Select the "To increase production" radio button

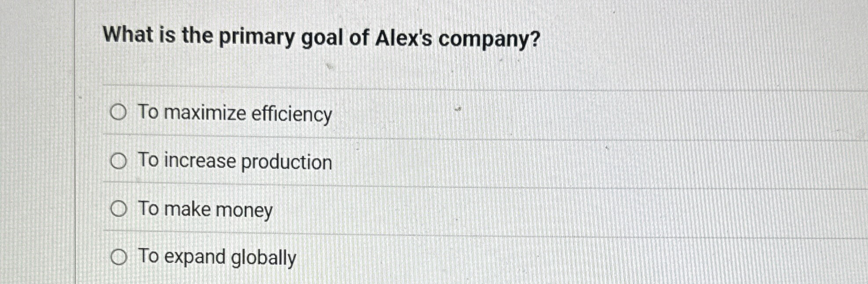(119, 162)
